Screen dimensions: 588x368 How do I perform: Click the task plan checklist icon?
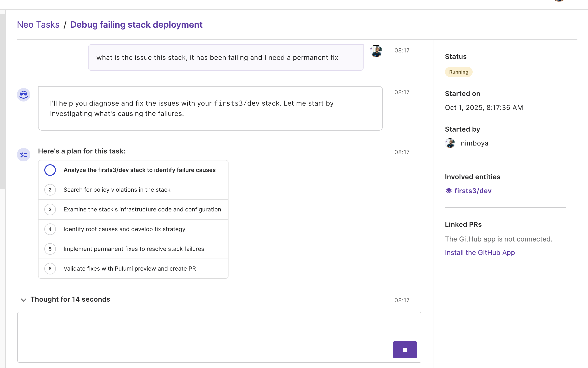(x=23, y=155)
